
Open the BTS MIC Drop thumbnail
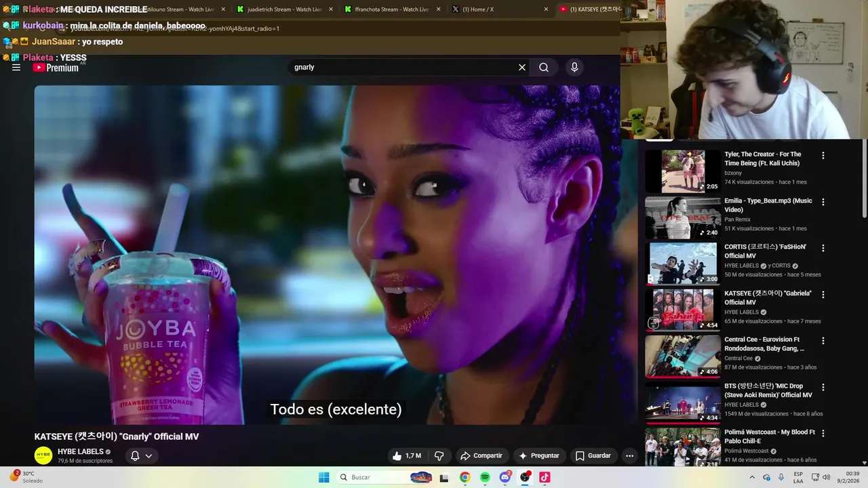tap(683, 402)
